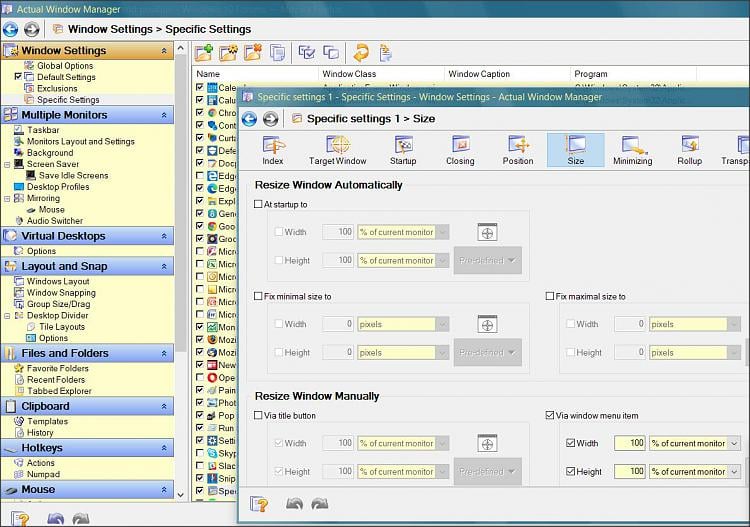
Task: Collapse the Clipboard sidebar section
Action: [x=164, y=406]
